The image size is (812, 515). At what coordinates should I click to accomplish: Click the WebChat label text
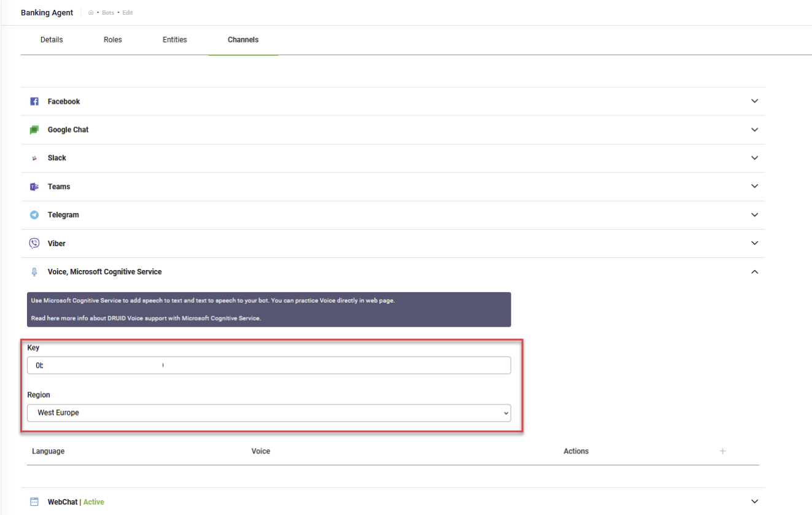pos(63,501)
